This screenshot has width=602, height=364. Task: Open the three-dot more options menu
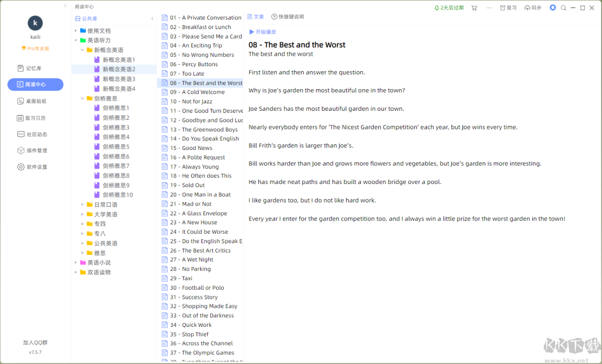pos(489,8)
